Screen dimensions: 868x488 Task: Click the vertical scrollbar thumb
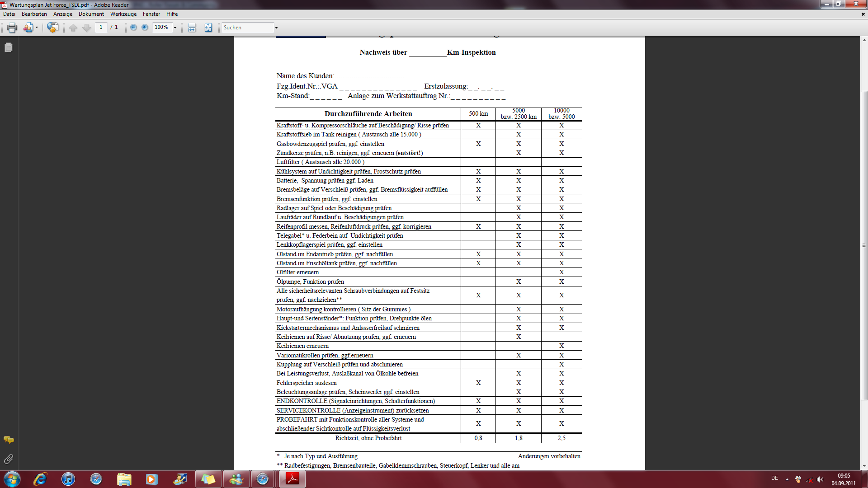(x=864, y=245)
